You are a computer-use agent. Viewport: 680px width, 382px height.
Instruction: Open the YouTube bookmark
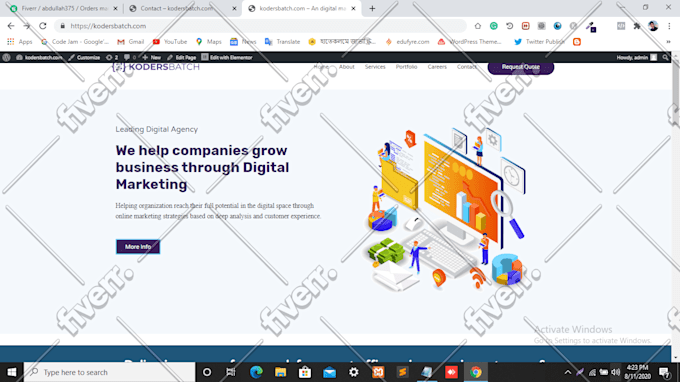point(170,42)
